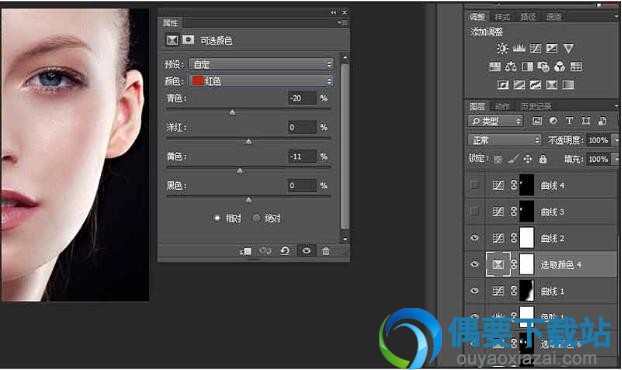Select the 曲线 1 layer by name
622x370 pixels.
(x=553, y=291)
